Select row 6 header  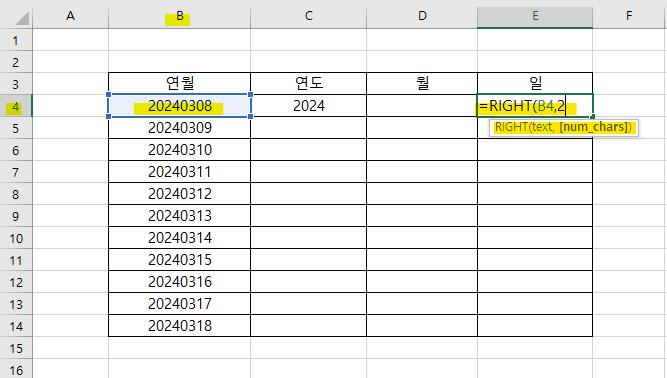pyautogui.click(x=16, y=150)
